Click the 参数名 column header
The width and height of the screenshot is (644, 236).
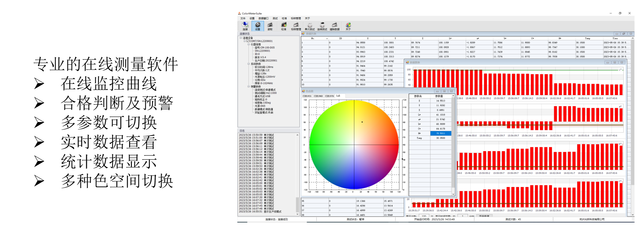pyautogui.click(x=420, y=96)
